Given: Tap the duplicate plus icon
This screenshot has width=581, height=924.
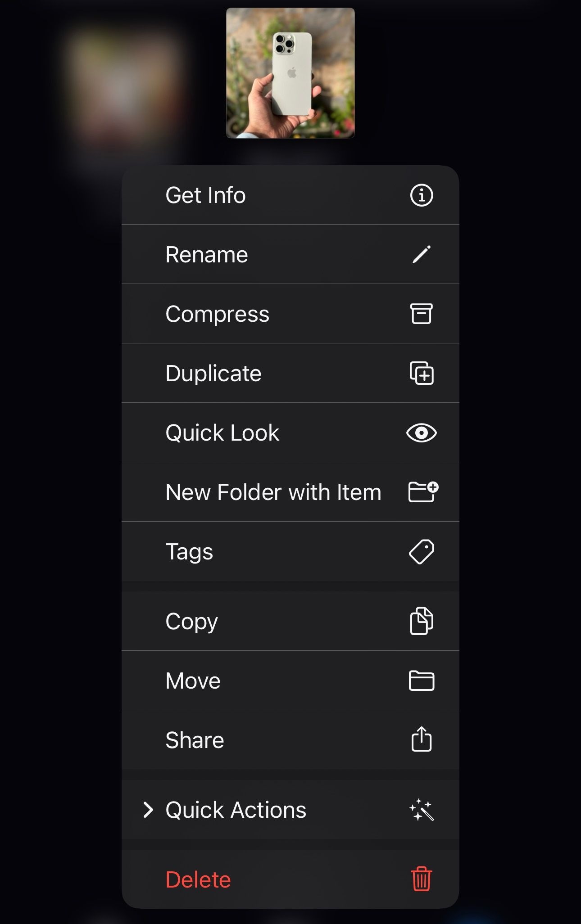Looking at the screenshot, I should point(422,373).
